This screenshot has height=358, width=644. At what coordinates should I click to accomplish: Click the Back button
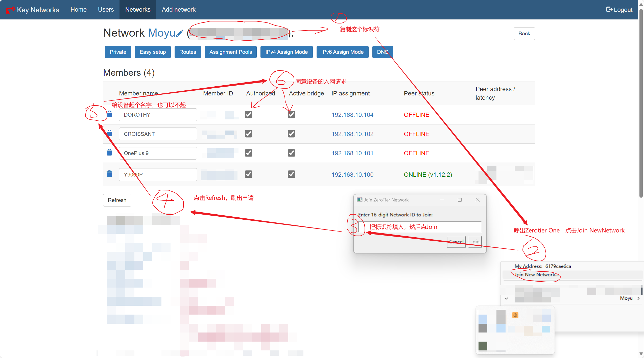tap(524, 34)
